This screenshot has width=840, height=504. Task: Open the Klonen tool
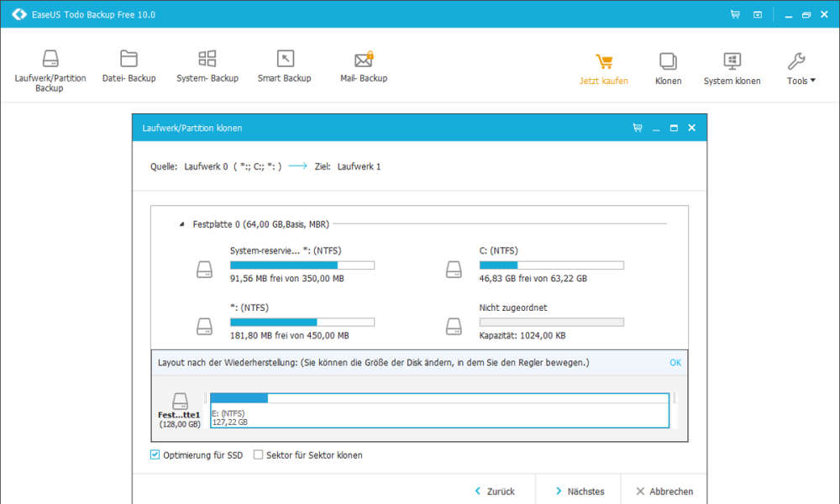[x=668, y=69]
